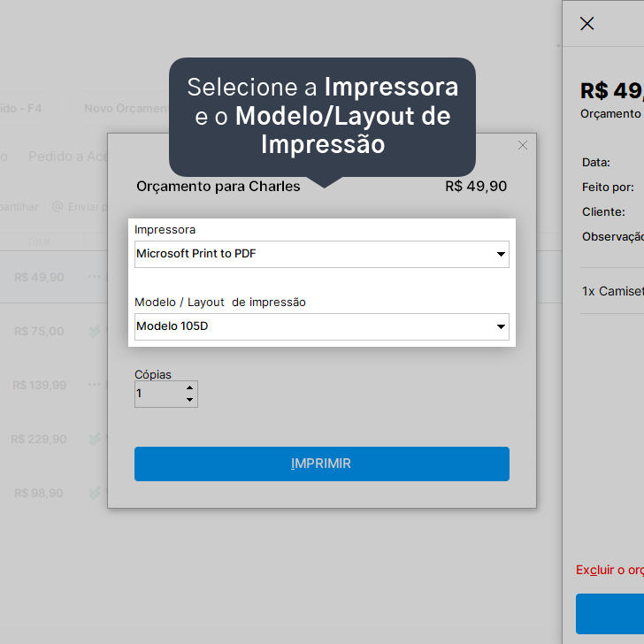Screen dimensions: 644x644
Task: Click Excluir o orçamento link in side panel
Action: tap(609, 570)
